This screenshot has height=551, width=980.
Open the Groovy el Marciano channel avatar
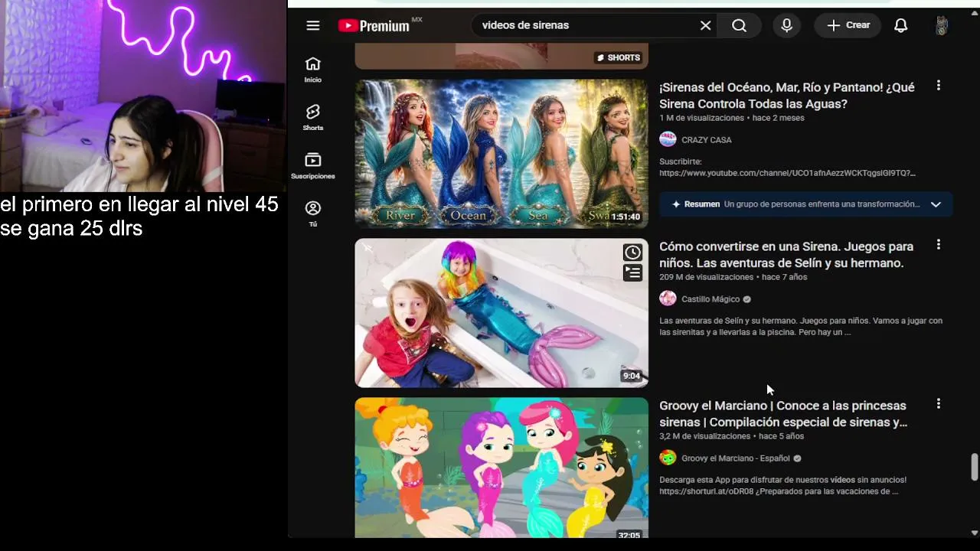(668, 458)
